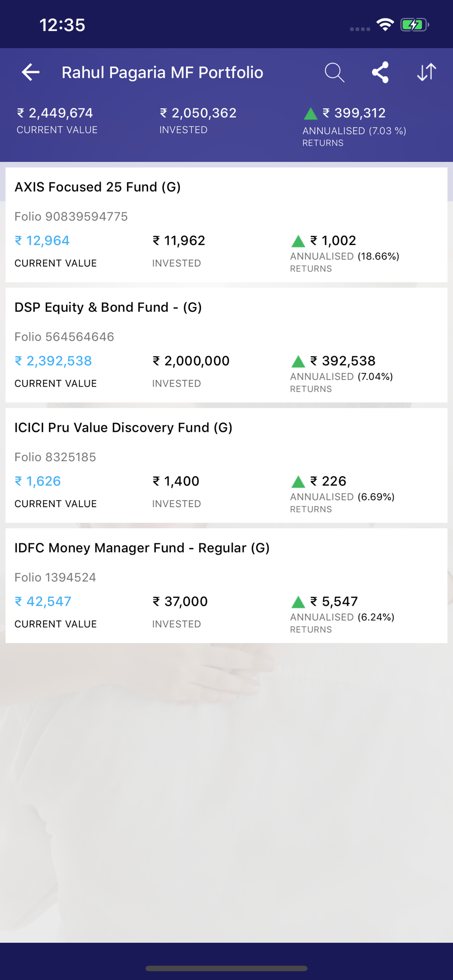Tap the back arrow icon
This screenshot has height=980, width=453.
click(30, 73)
